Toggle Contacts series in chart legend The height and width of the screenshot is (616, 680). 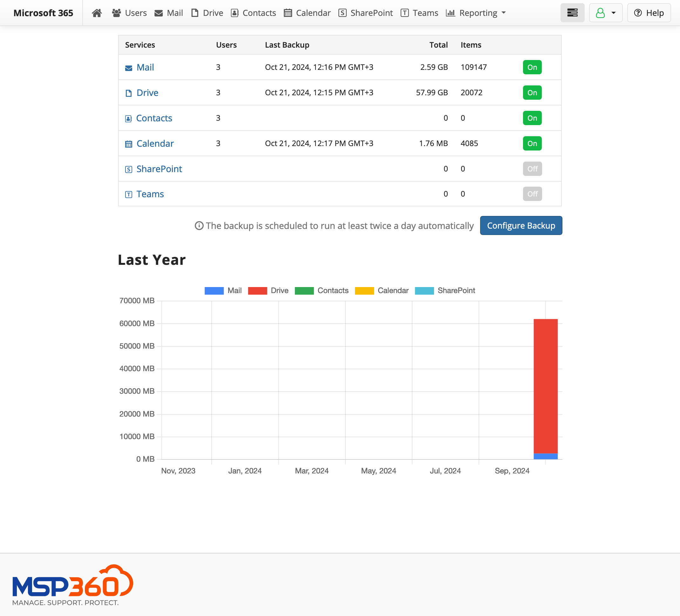(x=322, y=291)
